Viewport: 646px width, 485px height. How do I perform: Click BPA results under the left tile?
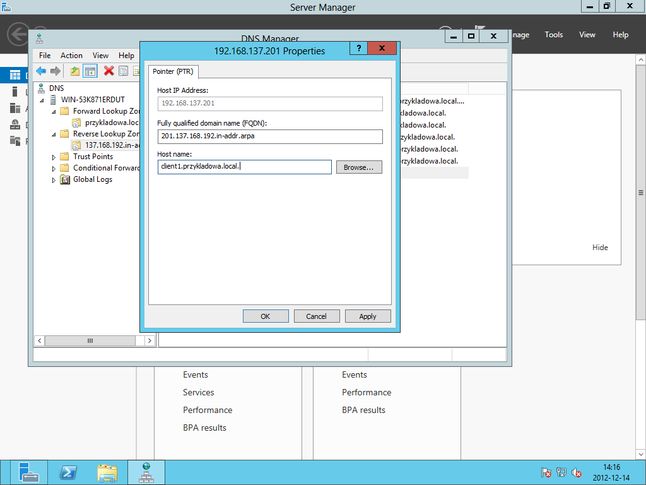click(205, 428)
